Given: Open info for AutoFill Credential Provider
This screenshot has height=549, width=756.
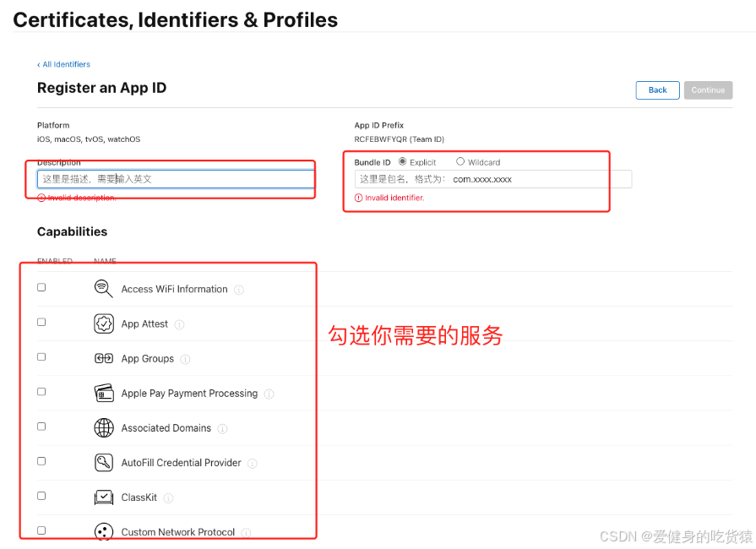Looking at the screenshot, I should point(253,463).
